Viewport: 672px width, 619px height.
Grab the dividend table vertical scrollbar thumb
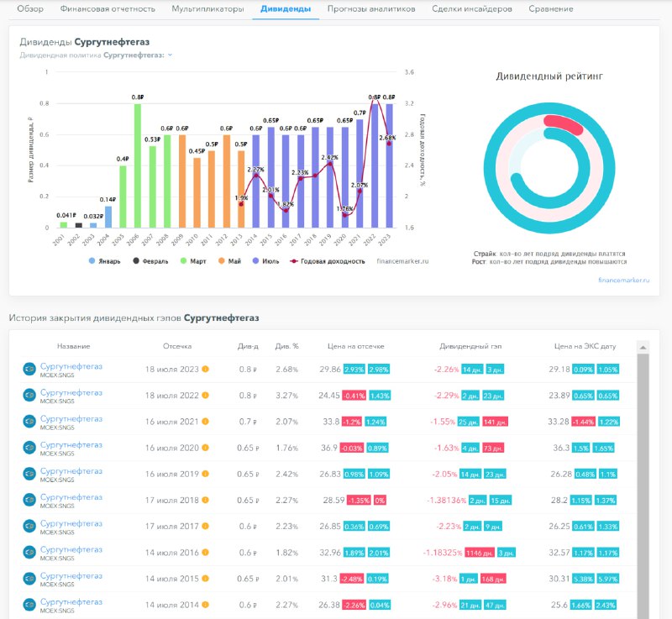643,486
